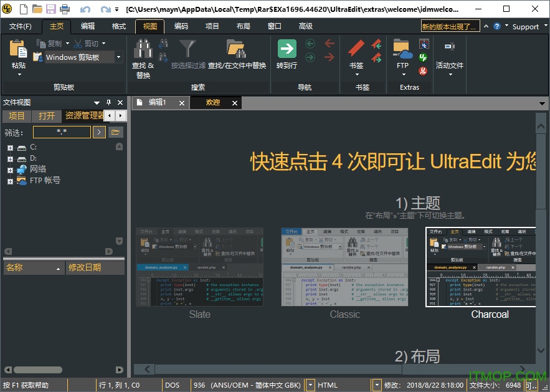
Task: Click the blue help question mark icon
Action: [x=496, y=26]
